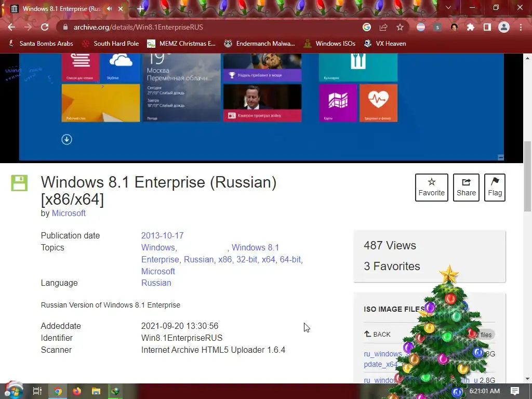Image resolution: width=532 pixels, height=399 pixels.
Task: Open Google Chrome taskbar icon
Action: [x=58, y=391]
